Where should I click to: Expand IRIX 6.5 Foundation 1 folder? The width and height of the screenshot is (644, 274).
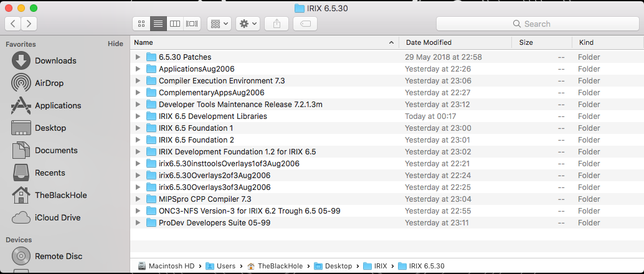click(138, 128)
